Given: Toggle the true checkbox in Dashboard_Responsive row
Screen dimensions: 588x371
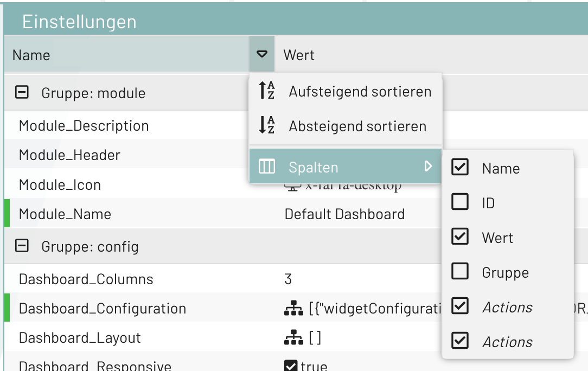Looking at the screenshot, I should pyautogui.click(x=291, y=366).
